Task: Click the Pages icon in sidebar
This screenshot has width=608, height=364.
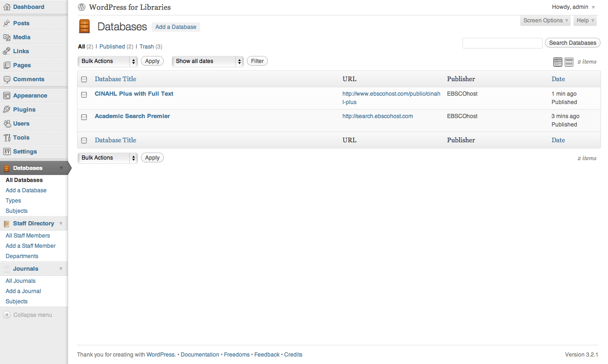Action: (7, 65)
